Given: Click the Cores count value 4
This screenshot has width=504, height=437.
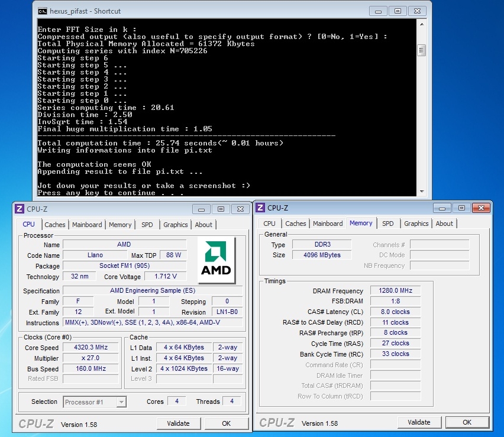Looking at the screenshot, I should [177, 401].
